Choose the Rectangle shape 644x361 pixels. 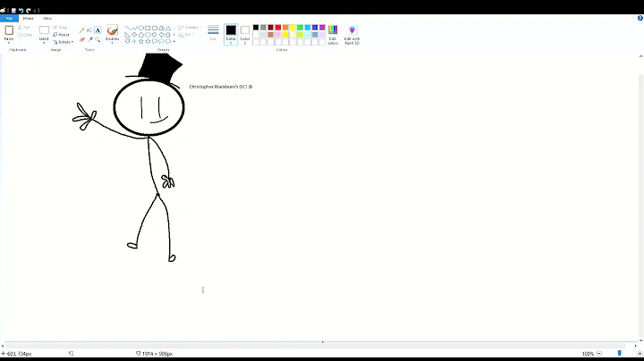148,28
